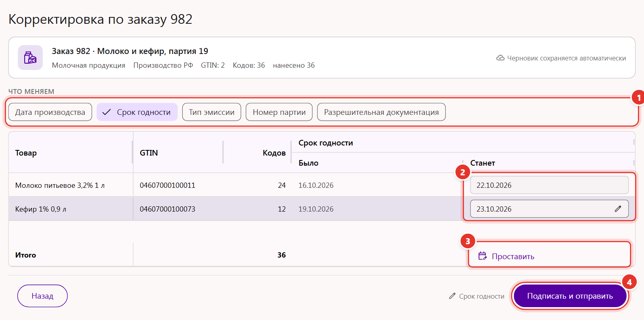
Task: Click the calendar icon next to Проставить
Action: (483, 256)
